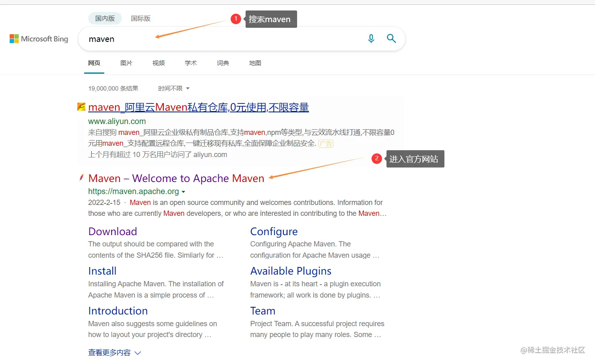Open Maven – Welcome to Apache Maven result
This screenshot has height=364, width=595.
click(176, 178)
